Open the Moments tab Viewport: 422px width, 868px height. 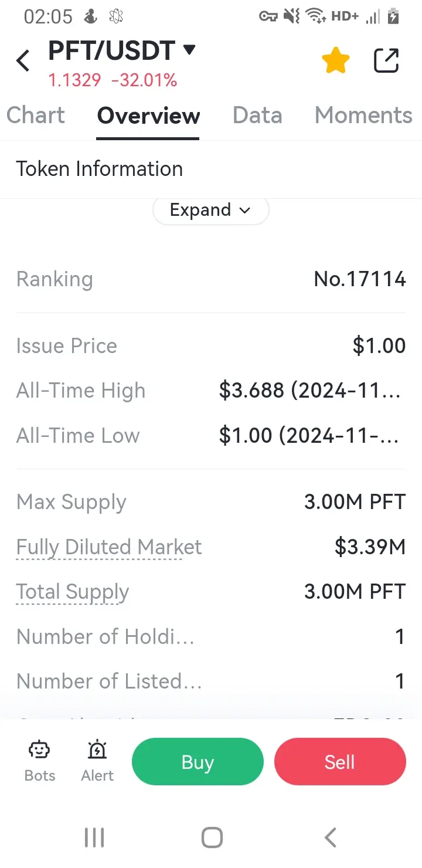363,116
